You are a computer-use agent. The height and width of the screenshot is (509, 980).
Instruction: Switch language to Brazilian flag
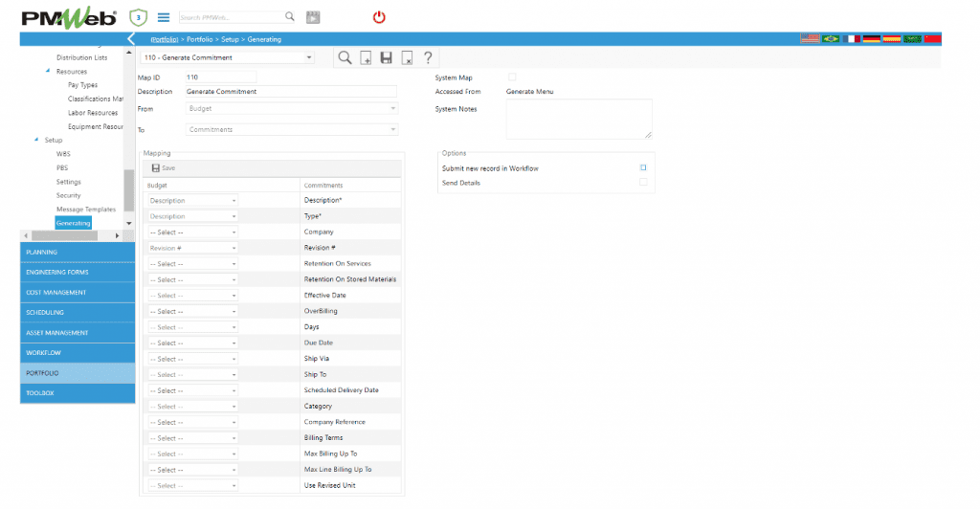coord(831,38)
